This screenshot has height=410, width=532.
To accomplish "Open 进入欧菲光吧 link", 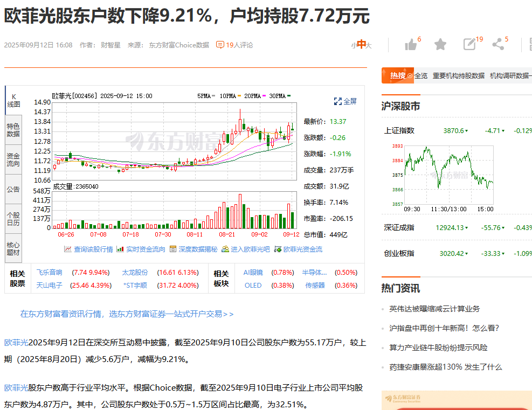I will [x=251, y=249].
